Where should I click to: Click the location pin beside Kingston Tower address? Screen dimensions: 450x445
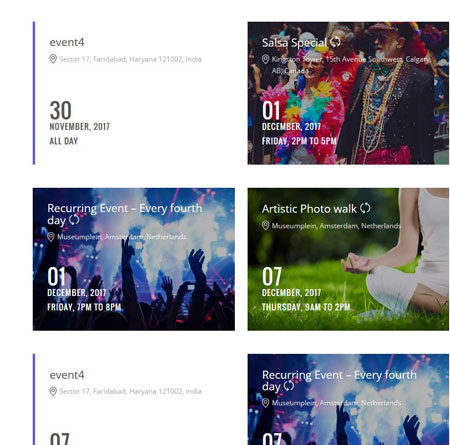click(265, 59)
